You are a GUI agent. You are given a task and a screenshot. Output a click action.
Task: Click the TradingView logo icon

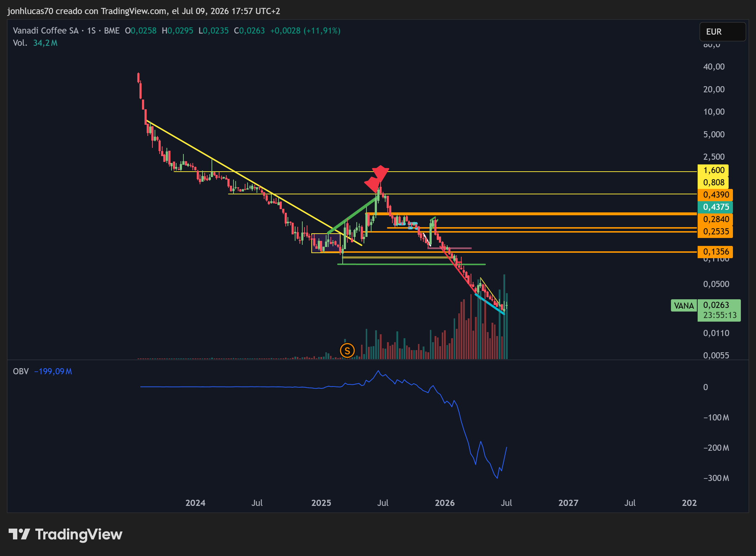point(19,534)
